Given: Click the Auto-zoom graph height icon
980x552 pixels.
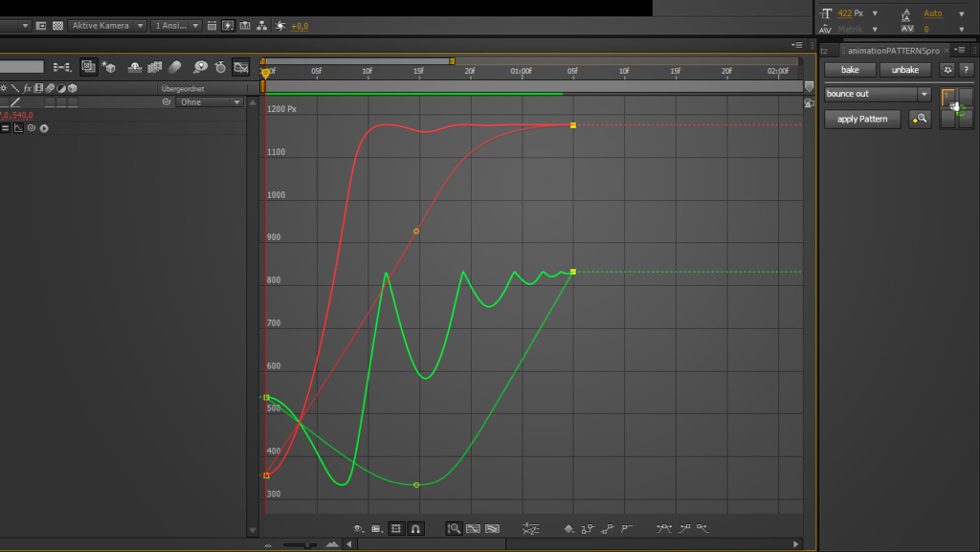Looking at the screenshot, I should [455, 528].
